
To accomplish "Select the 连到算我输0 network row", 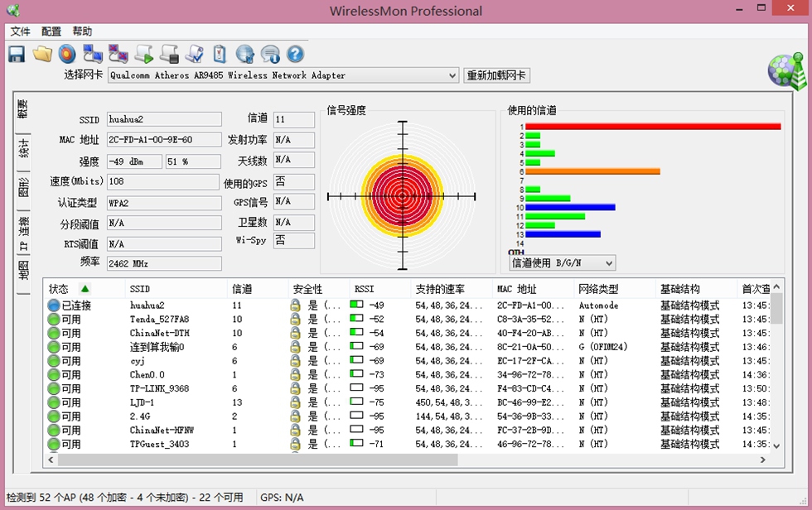I will [408, 347].
